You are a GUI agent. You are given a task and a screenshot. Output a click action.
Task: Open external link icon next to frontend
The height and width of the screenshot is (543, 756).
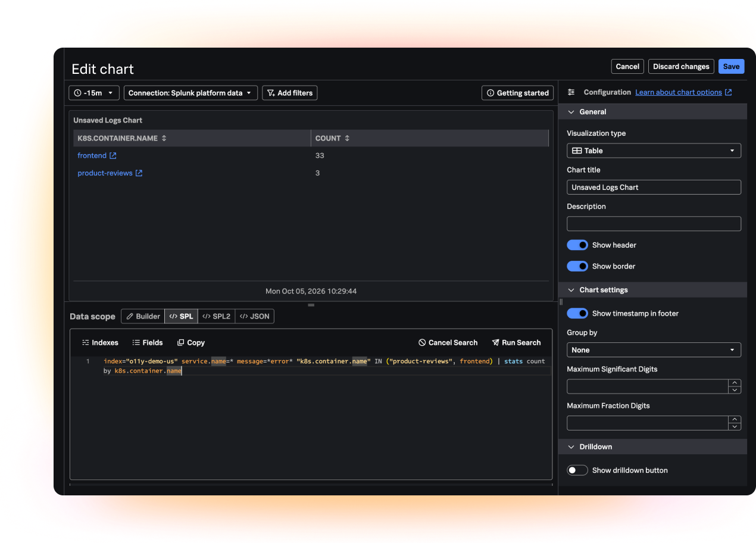[113, 155]
